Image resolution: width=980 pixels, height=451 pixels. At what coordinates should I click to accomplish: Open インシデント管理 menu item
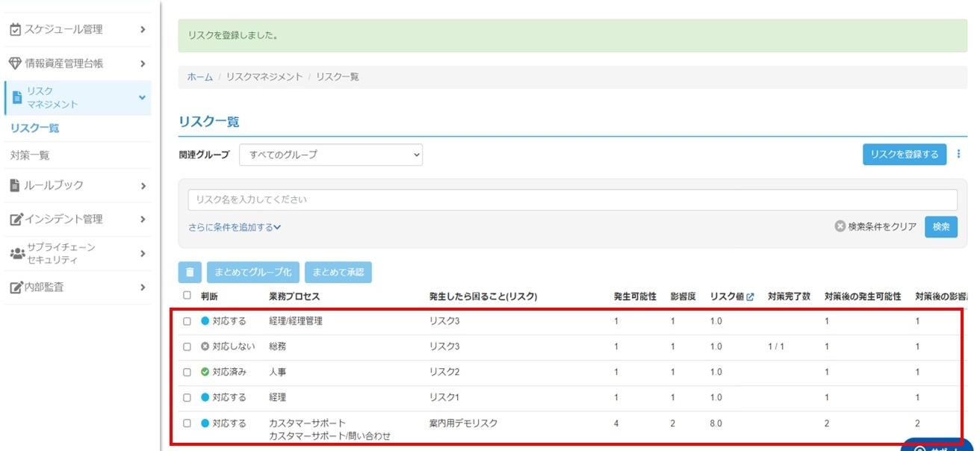[78, 220]
